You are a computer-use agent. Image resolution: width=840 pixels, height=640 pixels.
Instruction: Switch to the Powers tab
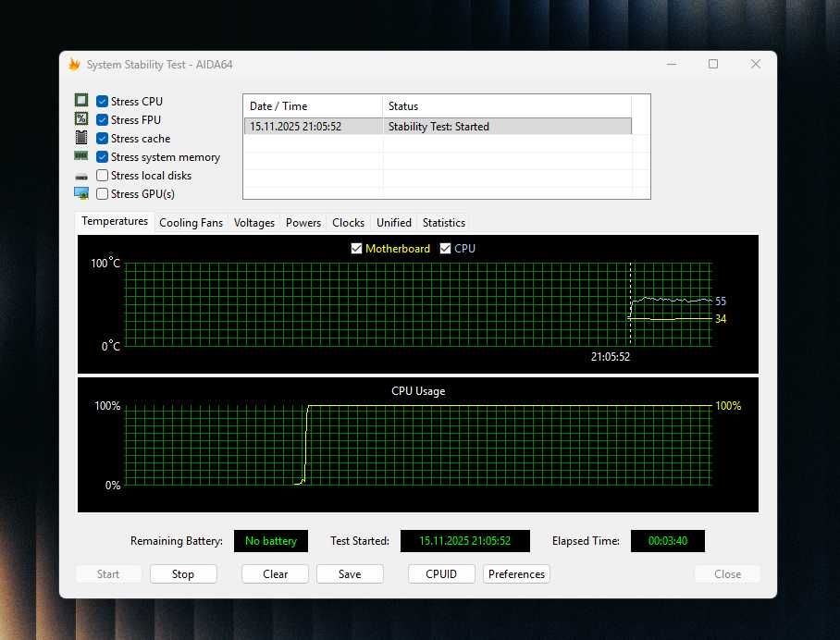click(303, 223)
